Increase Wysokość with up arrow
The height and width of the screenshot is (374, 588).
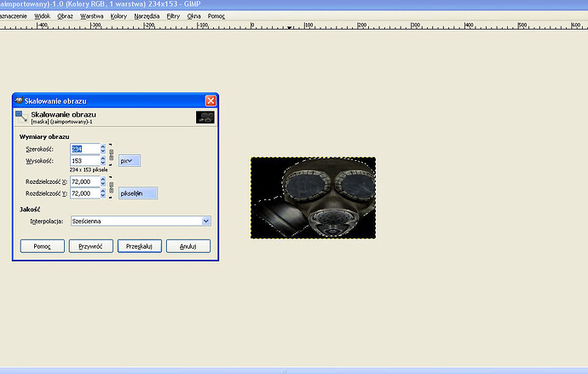point(103,158)
